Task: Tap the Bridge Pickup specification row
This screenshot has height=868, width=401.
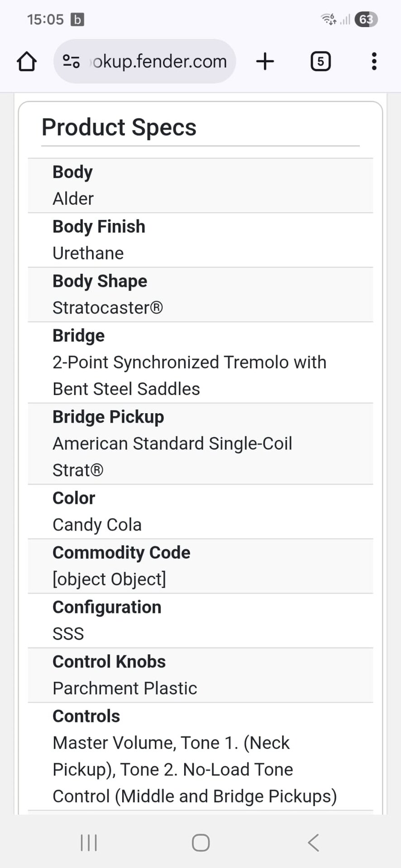Action: 200,443
